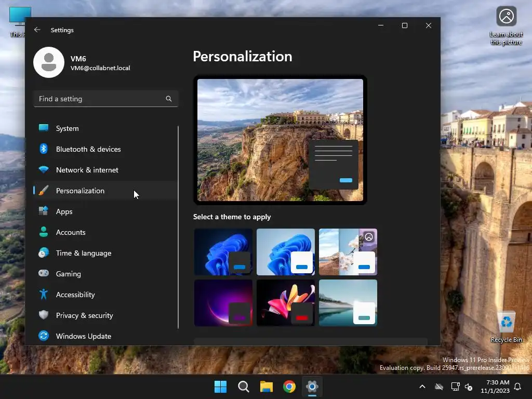This screenshot has height=399, width=532.
Task: Click the OneDrive cloud icon in the tray
Action: click(439, 387)
